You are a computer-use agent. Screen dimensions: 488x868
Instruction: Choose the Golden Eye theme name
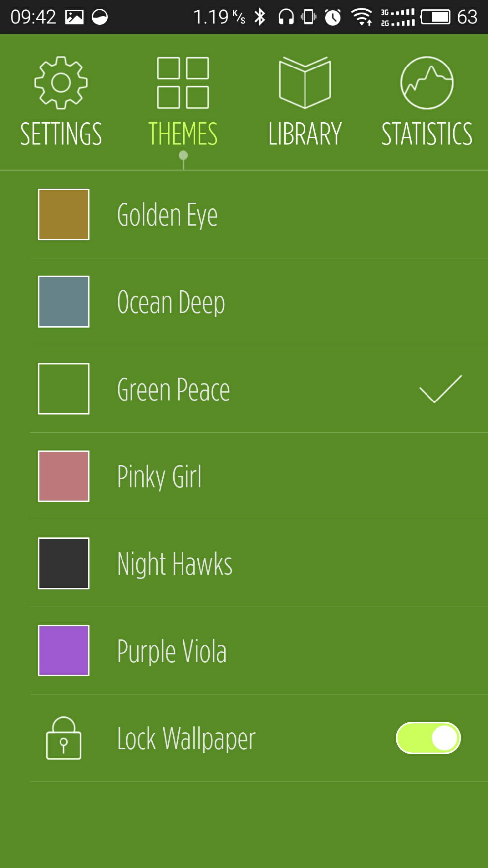167,215
